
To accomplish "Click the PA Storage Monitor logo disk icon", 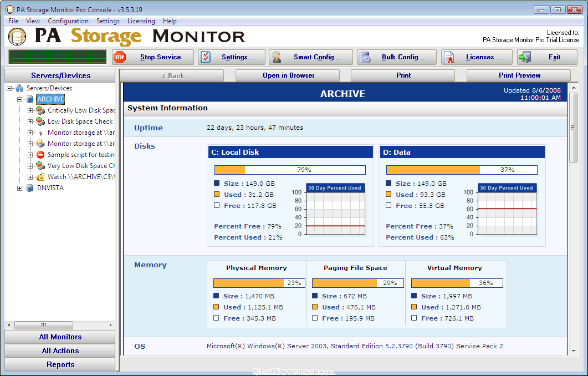I will coord(17,37).
